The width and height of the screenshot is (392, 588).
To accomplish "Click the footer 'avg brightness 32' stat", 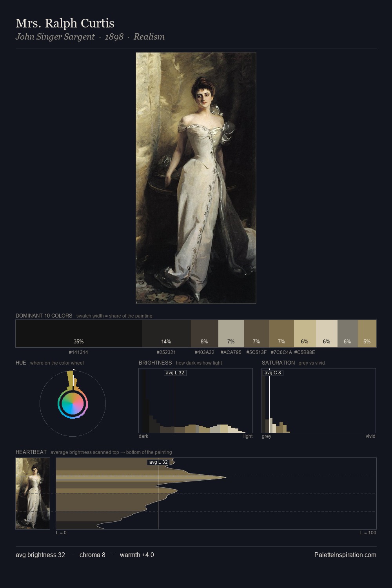I will click(x=40, y=555).
